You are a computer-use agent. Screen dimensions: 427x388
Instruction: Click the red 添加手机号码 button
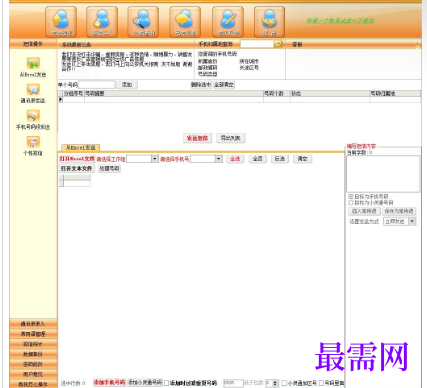tap(109, 382)
